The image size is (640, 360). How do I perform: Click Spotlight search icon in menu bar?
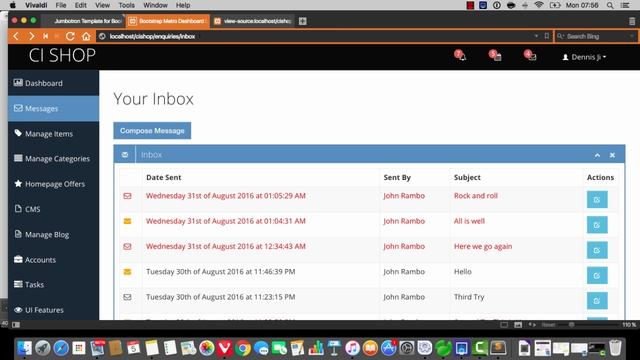point(610,5)
